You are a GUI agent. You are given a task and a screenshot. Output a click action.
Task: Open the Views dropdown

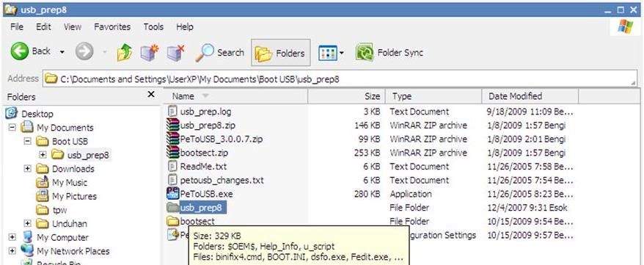[x=331, y=53]
